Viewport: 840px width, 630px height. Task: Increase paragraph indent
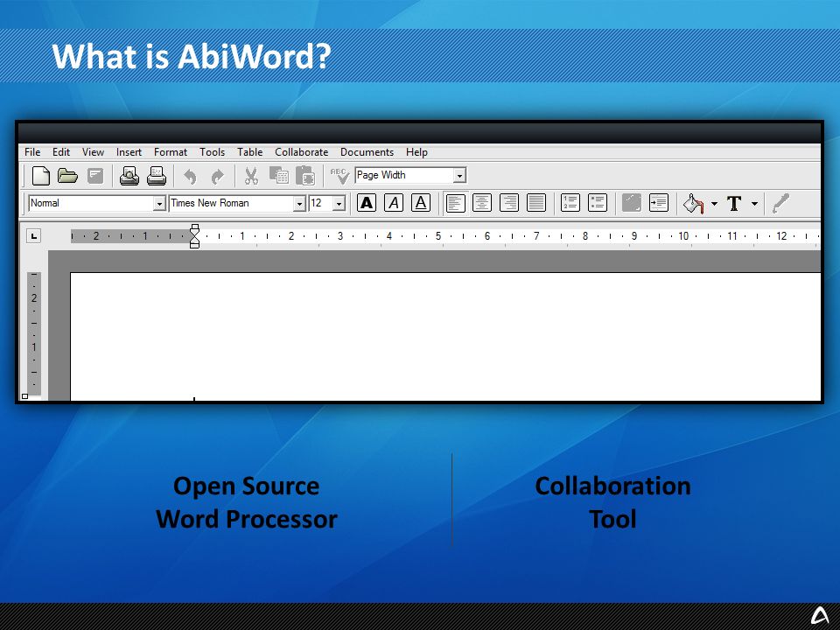coord(658,203)
